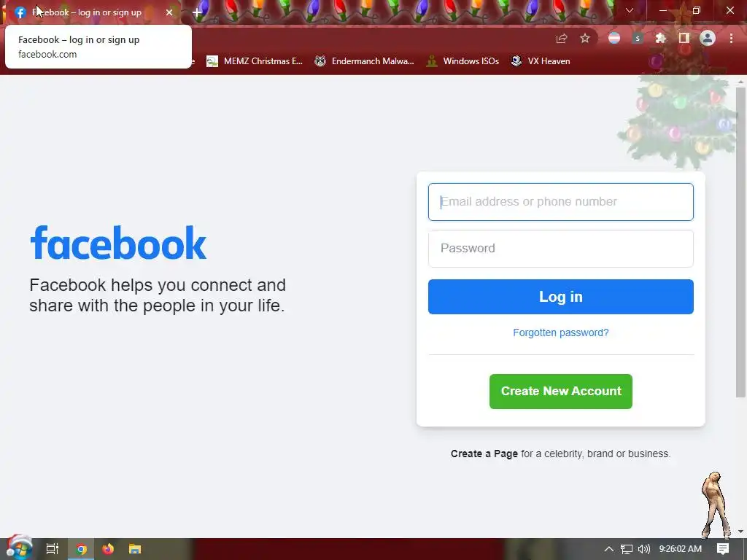Open the 's' extension icon
Screen dimensions: 747x560
[x=638, y=38]
